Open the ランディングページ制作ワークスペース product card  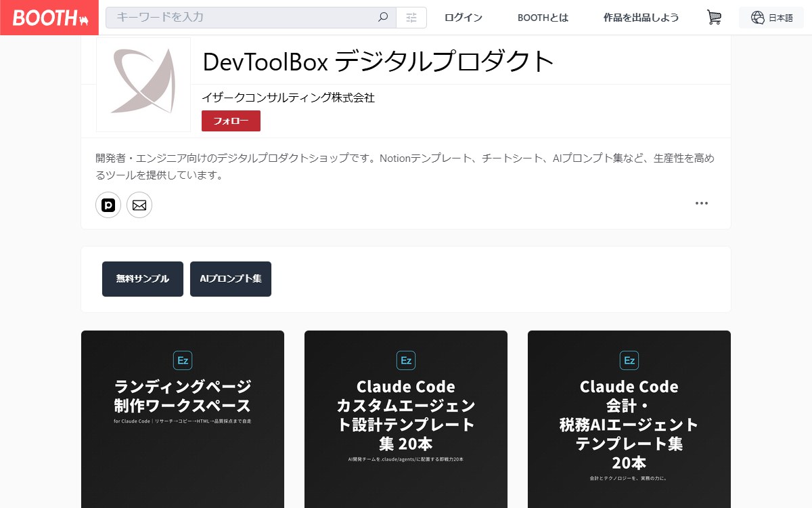tap(183, 419)
